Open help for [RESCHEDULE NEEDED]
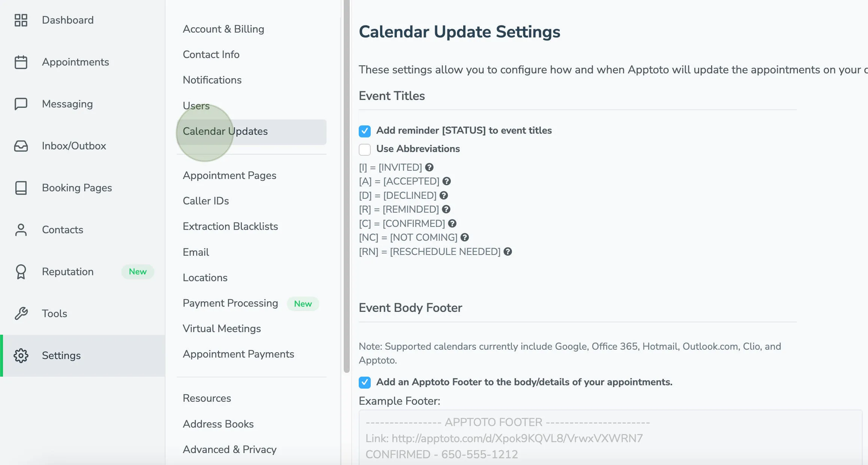This screenshot has width=868, height=465. point(508,252)
